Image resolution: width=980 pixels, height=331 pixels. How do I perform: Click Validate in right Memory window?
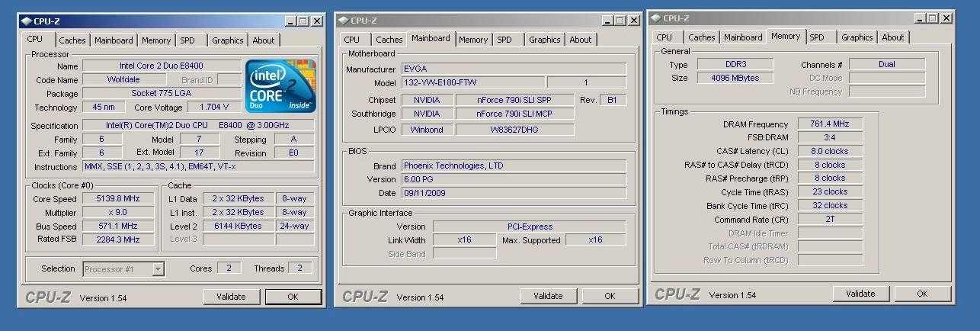click(x=860, y=294)
